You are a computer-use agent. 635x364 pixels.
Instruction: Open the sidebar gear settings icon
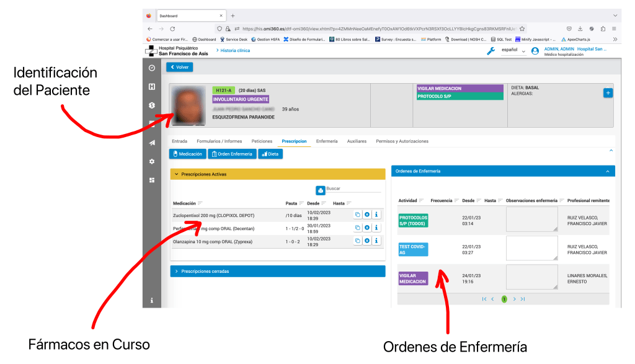(x=152, y=162)
